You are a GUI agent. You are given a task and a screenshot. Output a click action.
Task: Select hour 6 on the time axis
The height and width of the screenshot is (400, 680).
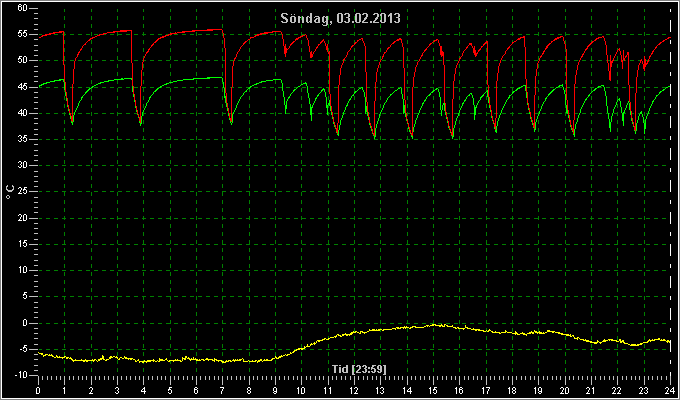196,390
